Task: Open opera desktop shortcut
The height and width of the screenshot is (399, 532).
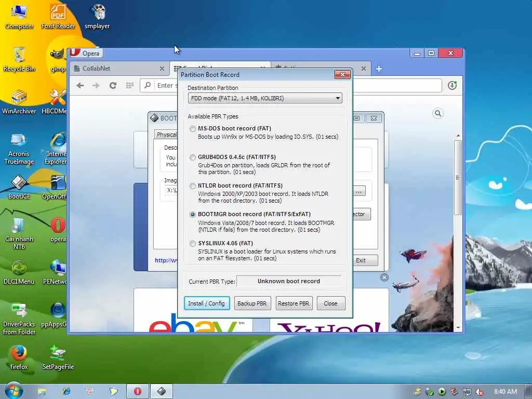Action: [x=58, y=230]
